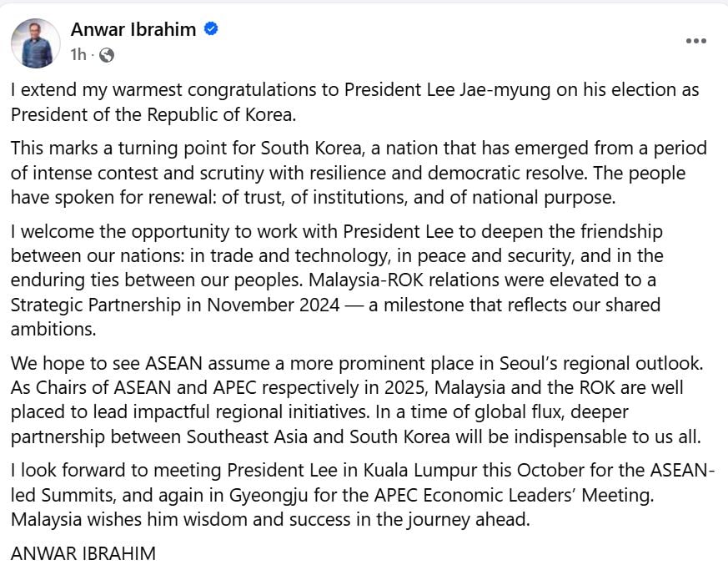Click the globe public audience icon
The width and height of the screenshot is (728, 570).
click(x=107, y=55)
